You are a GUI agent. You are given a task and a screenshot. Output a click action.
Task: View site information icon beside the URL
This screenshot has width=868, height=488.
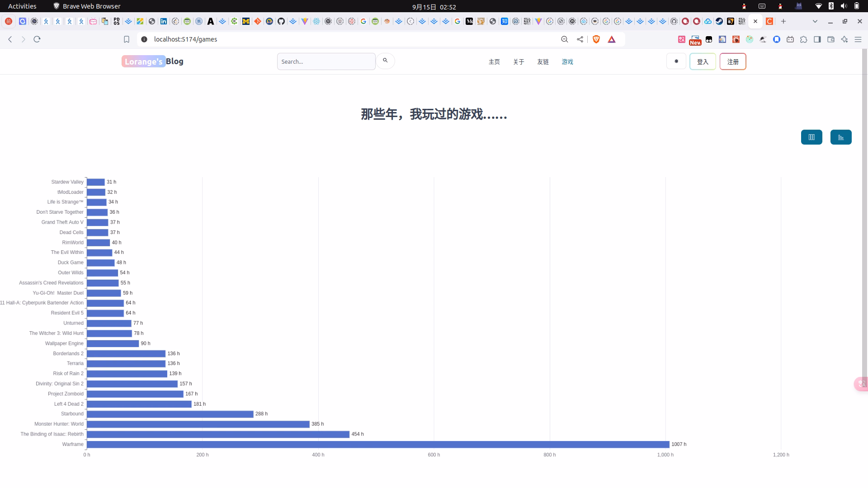pos(144,39)
